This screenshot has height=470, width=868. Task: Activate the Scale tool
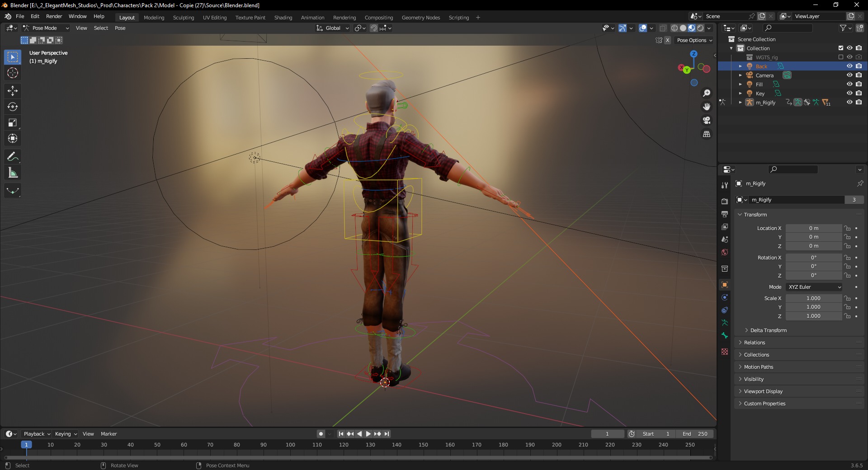click(13, 122)
